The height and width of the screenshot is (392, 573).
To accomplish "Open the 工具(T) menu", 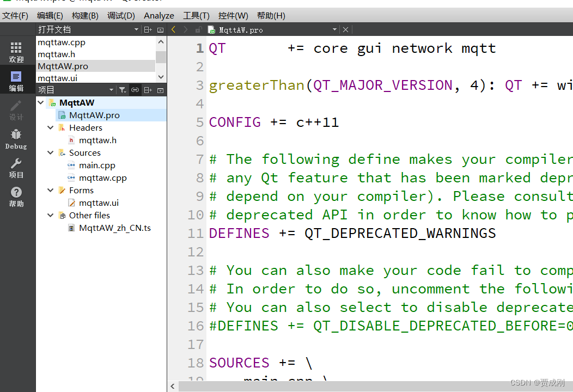I will [x=196, y=16].
